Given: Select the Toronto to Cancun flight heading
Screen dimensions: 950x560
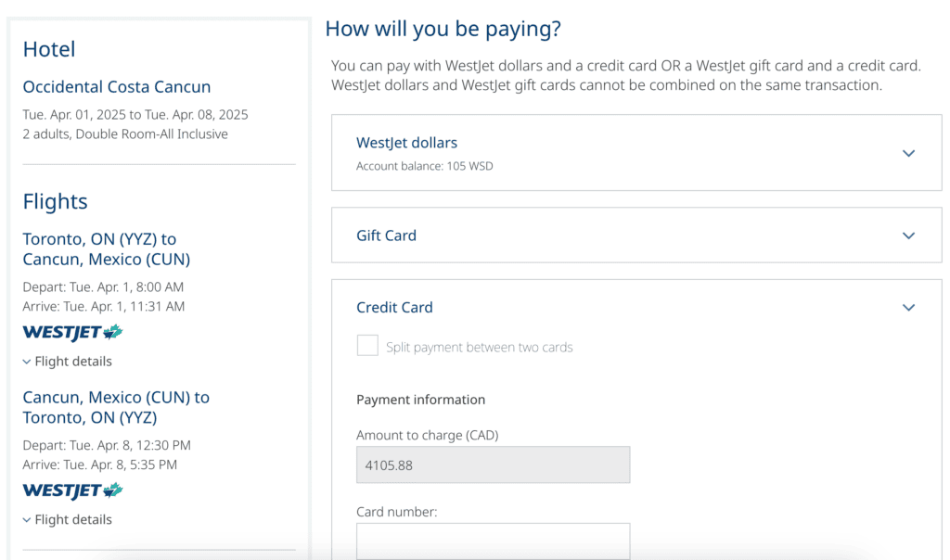Looking at the screenshot, I should (106, 249).
